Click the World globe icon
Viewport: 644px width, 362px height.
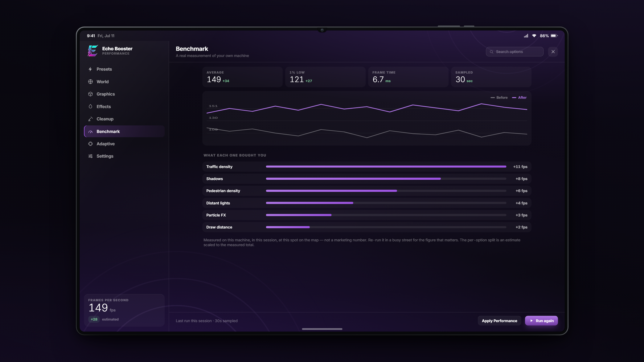(90, 81)
